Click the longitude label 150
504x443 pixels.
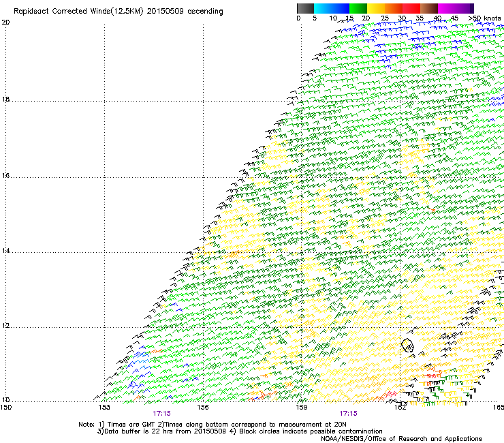pyautogui.click(x=6, y=408)
